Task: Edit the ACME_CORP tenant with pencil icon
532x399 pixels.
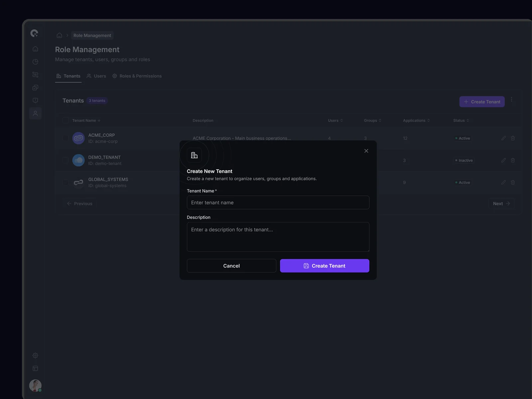Action: click(503, 138)
